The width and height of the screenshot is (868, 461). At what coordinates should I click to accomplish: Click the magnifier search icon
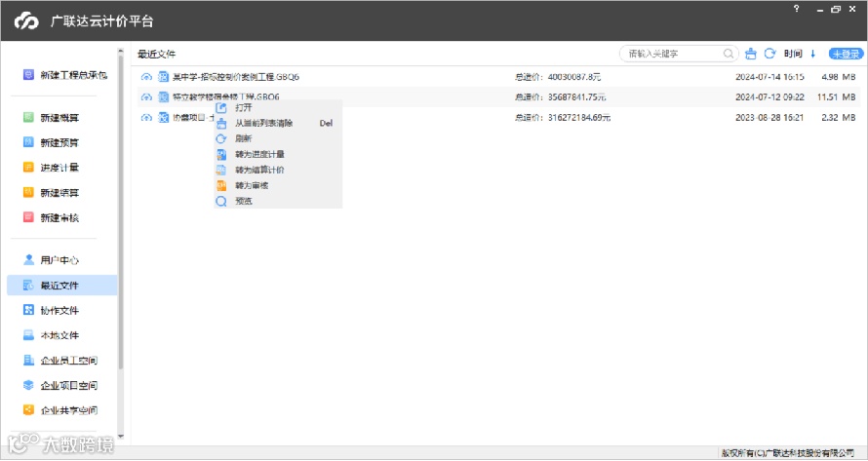[x=729, y=54]
